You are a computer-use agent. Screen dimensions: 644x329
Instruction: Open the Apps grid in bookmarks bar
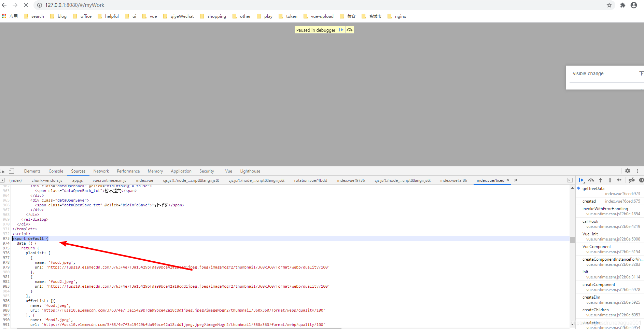[4, 16]
